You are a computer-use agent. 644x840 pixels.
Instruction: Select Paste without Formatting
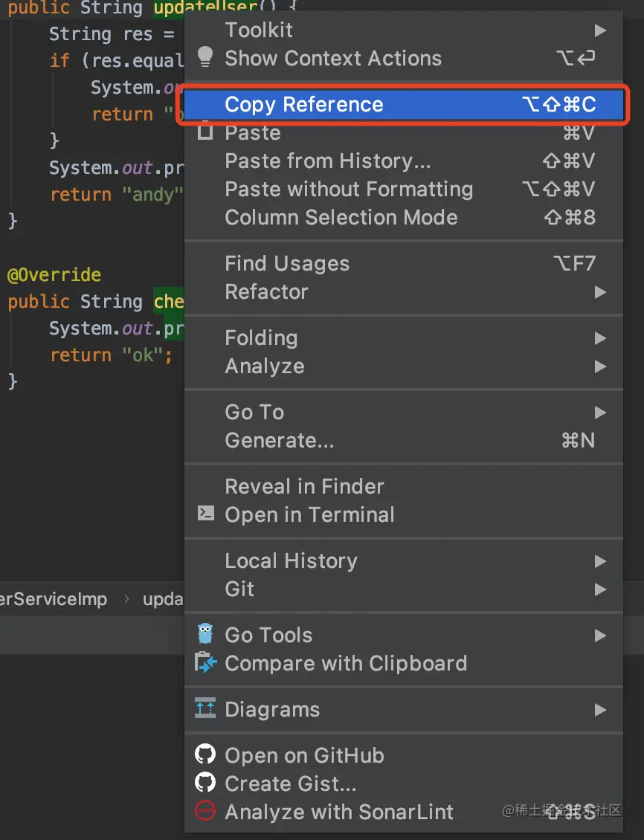[x=349, y=190]
